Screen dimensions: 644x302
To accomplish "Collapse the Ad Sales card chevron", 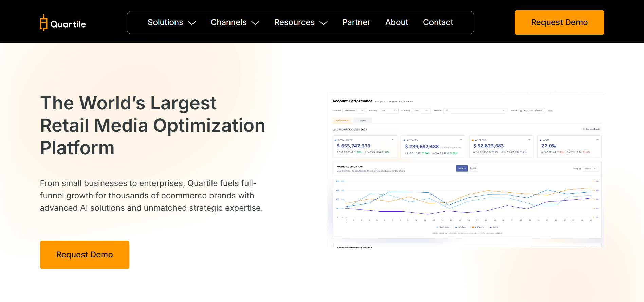I will (x=461, y=140).
